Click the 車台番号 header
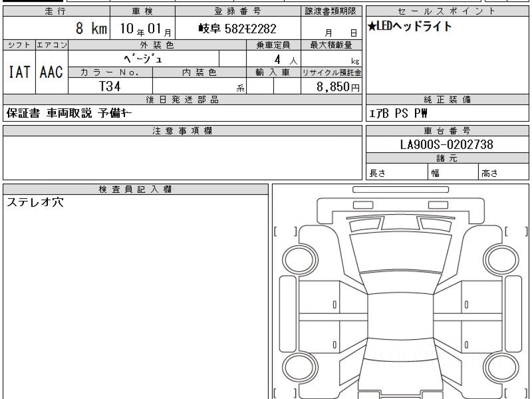This screenshot has height=399, width=532. coord(447,131)
